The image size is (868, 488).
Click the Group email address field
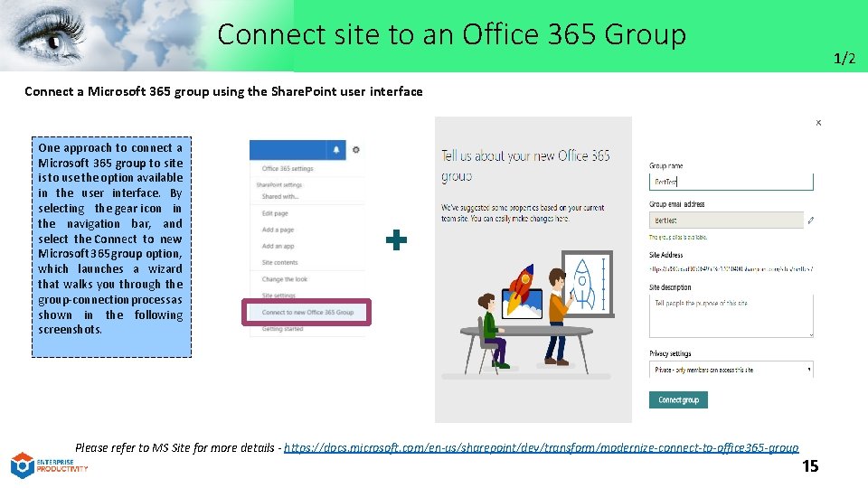click(726, 221)
